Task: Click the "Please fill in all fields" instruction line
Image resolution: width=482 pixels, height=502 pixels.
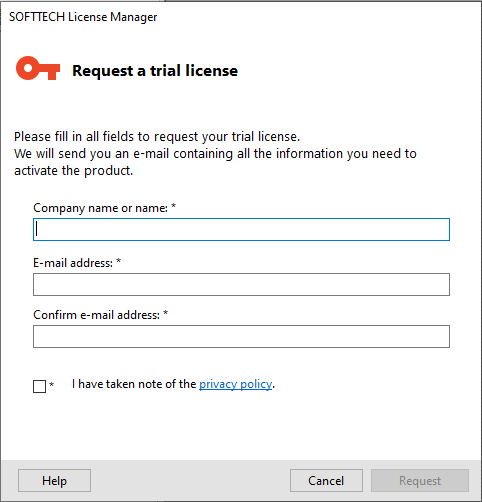Action: click(157, 137)
